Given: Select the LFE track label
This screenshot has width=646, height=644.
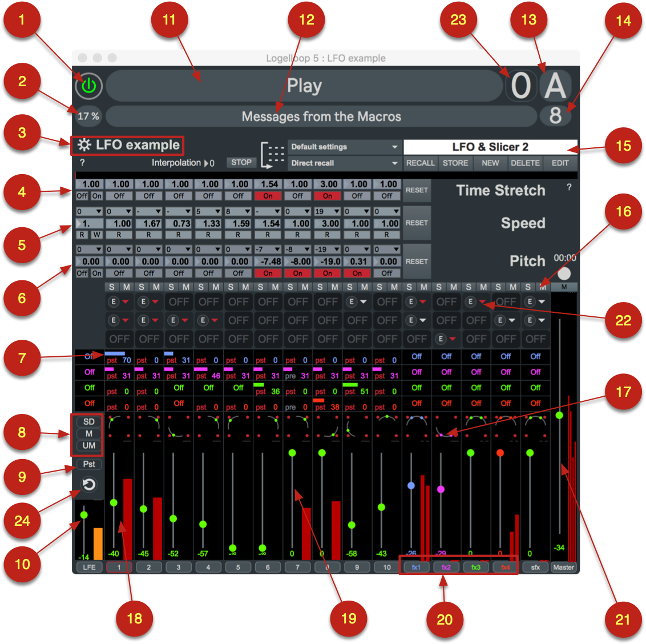Looking at the screenshot, I should (x=90, y=567).
